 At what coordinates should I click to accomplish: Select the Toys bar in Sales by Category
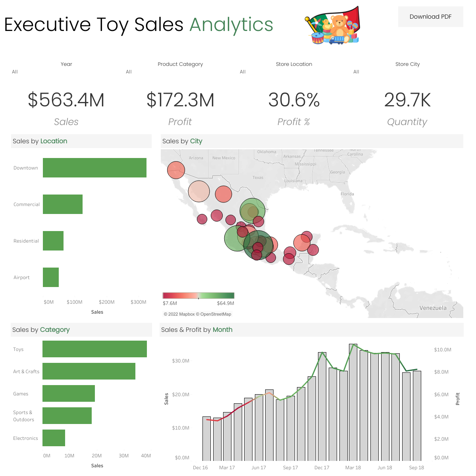point(94,349)
